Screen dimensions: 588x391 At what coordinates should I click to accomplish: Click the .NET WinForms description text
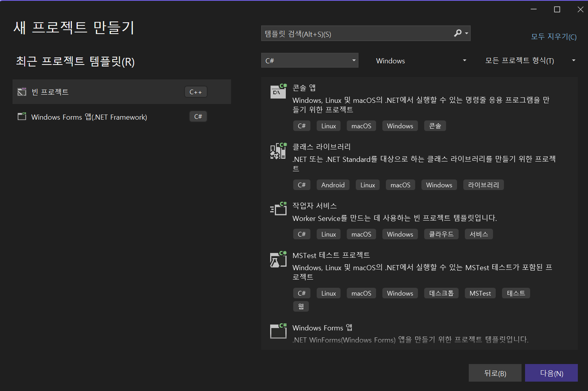pos(411,340)
